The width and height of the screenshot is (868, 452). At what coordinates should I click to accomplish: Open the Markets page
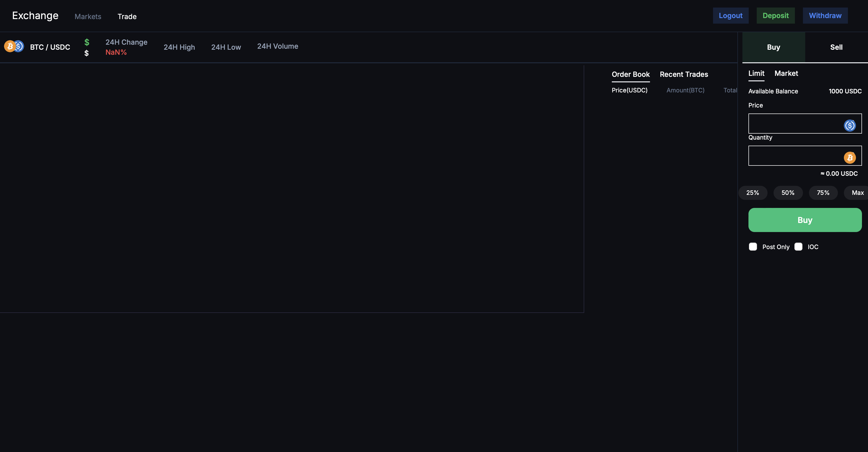(88, 17)
